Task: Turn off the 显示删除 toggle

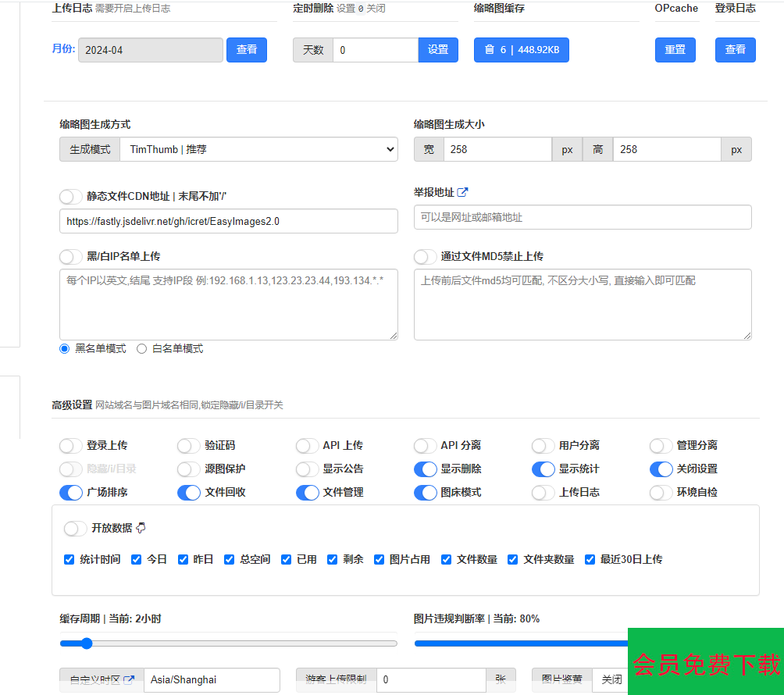Action: 426,469
